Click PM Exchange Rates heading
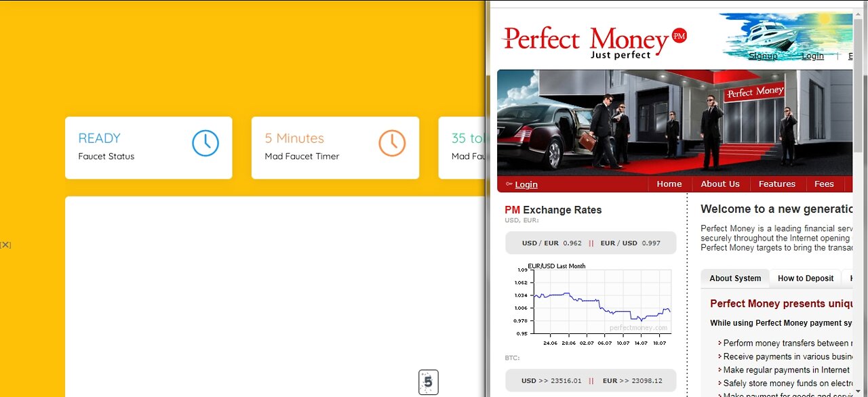 tap(553, 210)
